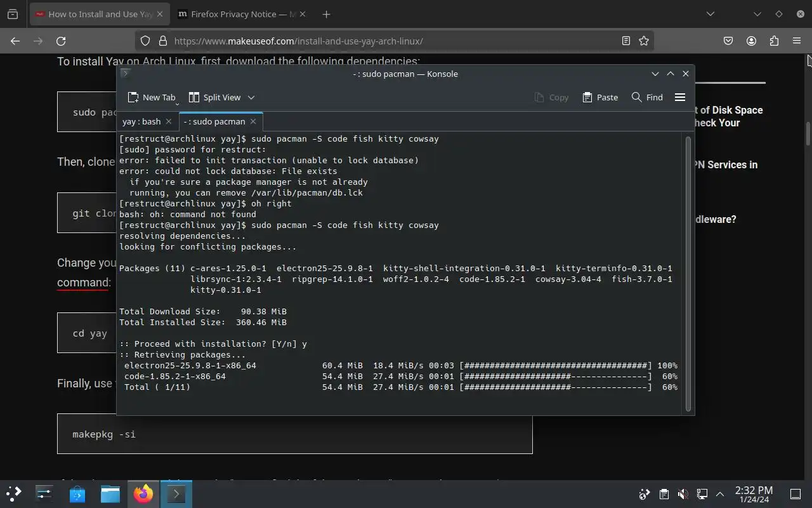Open System Settings from taskbar

click(x=44, y=493)
